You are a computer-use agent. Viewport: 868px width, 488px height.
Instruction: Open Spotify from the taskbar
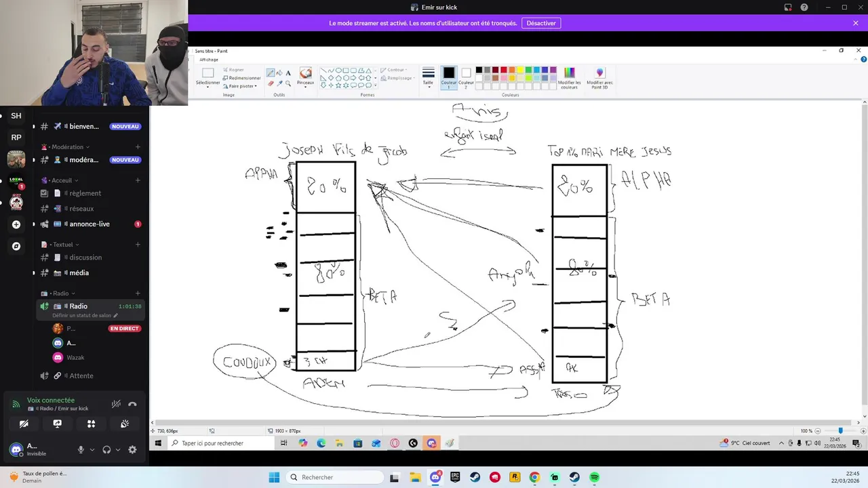pos(595,477)
